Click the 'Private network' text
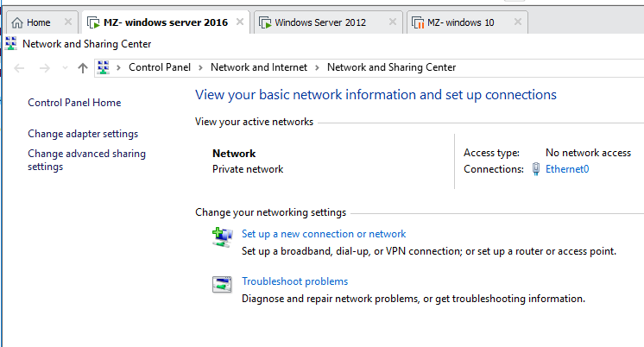Viewport: 644px width, 347px height. pos(248,169)
